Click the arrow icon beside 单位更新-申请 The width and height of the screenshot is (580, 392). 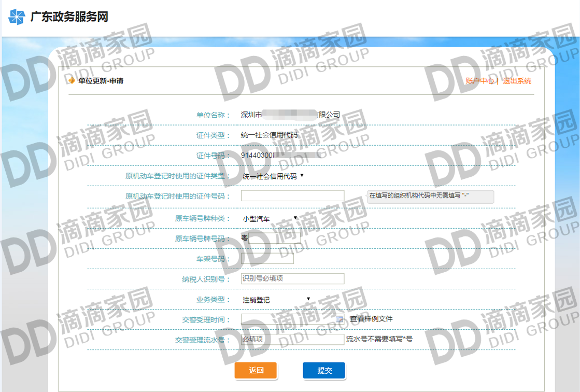[x=72, y=80]
